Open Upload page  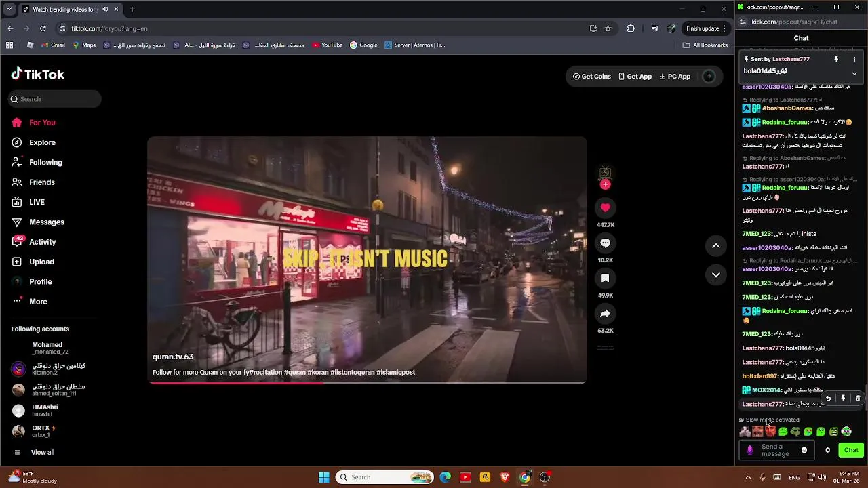(x=33, y=262)
